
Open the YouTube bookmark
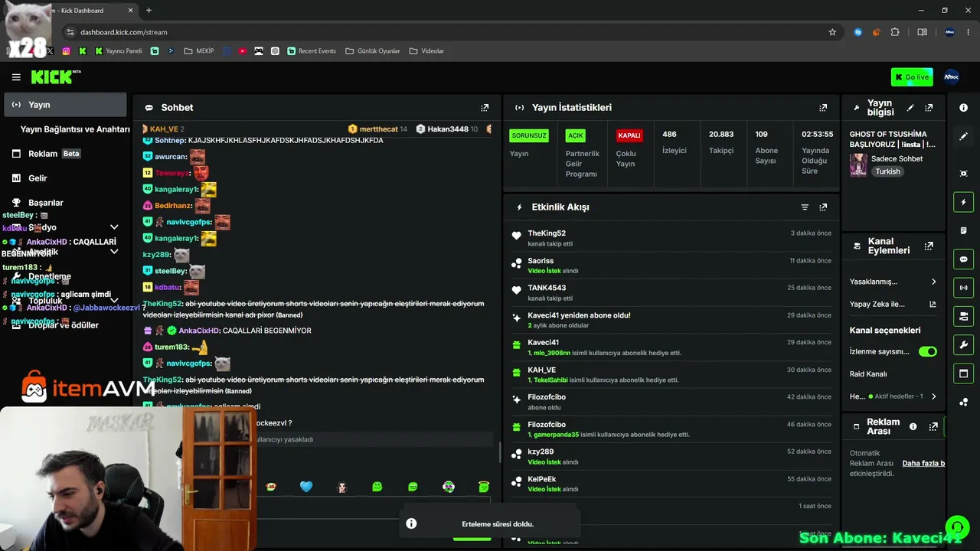[242, 51]
